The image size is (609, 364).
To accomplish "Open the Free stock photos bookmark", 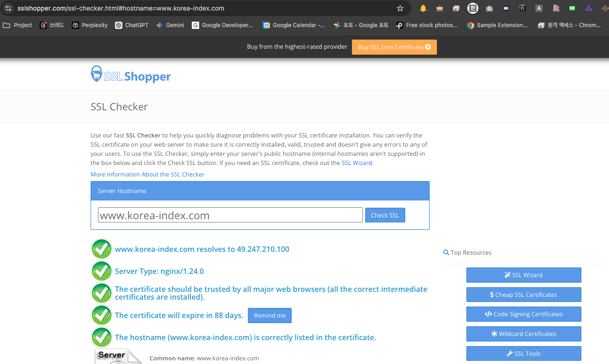I will (x=427, y=25).
